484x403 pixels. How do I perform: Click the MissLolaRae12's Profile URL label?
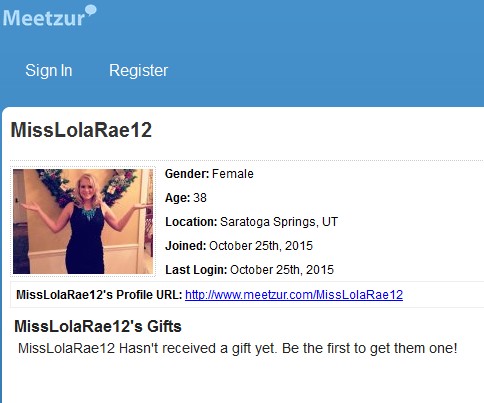point(99,295)
